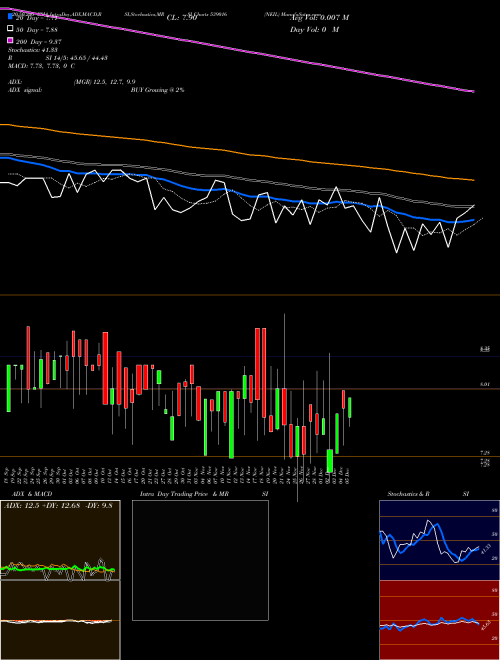Click the 'ADX: 12.5 +DY: 12.68 -DY: 9.8' readout

[x=58, y=505]
